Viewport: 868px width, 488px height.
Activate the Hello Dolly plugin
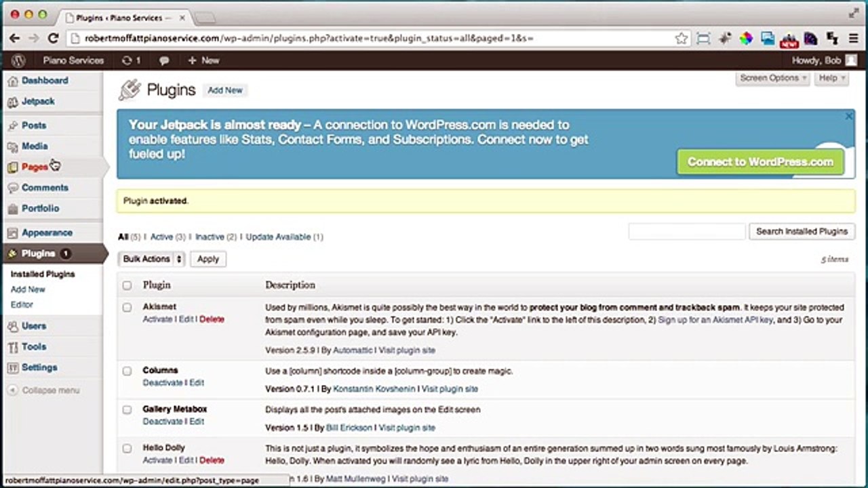pos(157,460)
